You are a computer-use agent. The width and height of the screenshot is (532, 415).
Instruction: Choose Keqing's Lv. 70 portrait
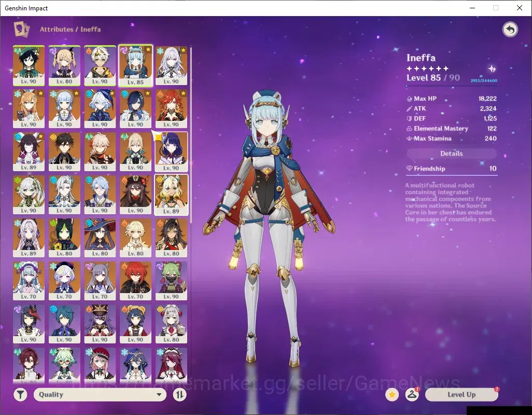pos(100,281)
